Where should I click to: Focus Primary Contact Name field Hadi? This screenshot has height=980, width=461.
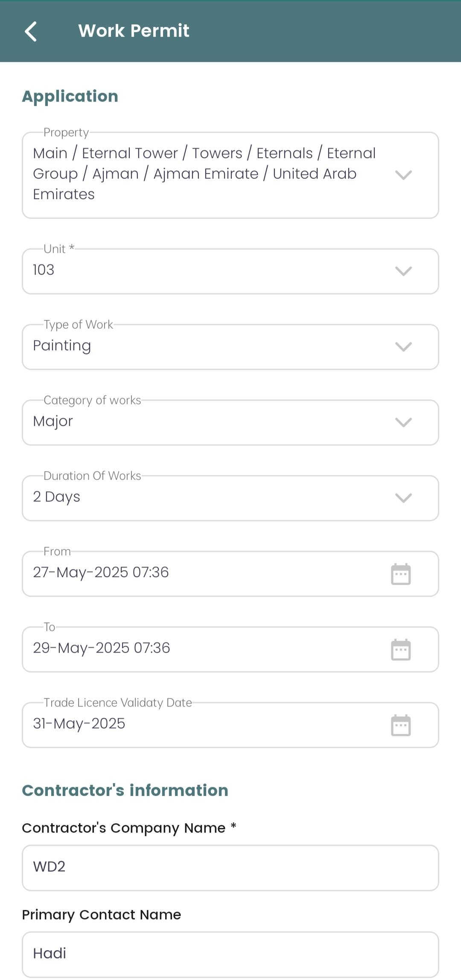click(x=230, y=954)
